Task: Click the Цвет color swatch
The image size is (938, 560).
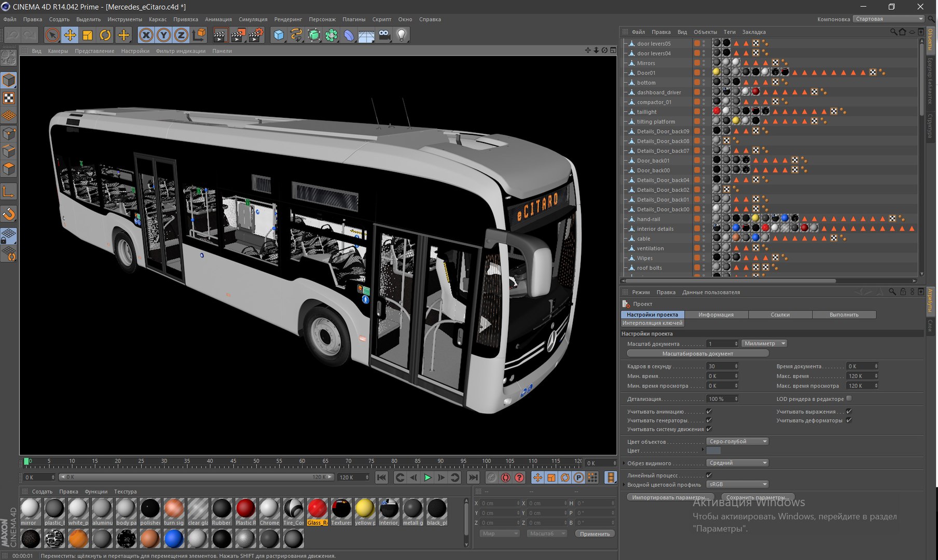Action: [x=714, y=451]
